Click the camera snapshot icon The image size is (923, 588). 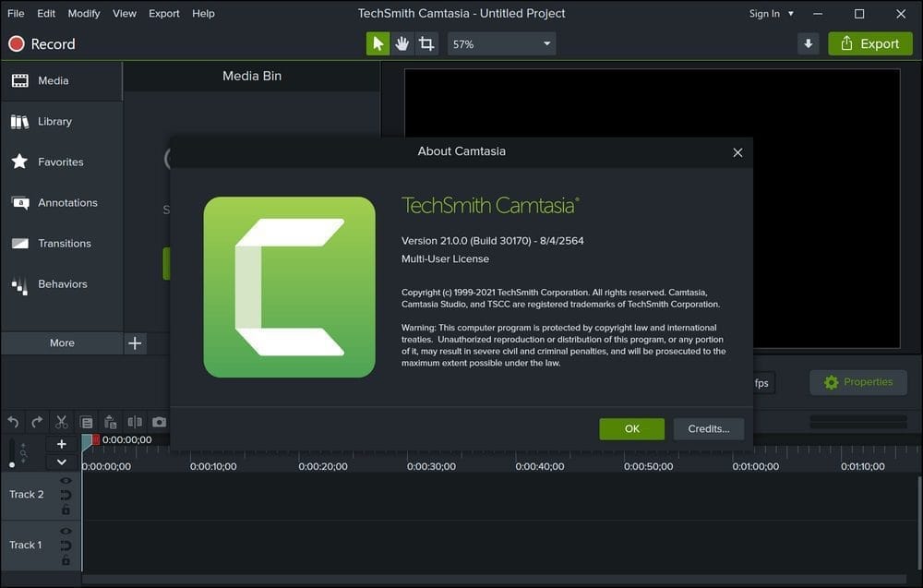[x=159, y=422]
